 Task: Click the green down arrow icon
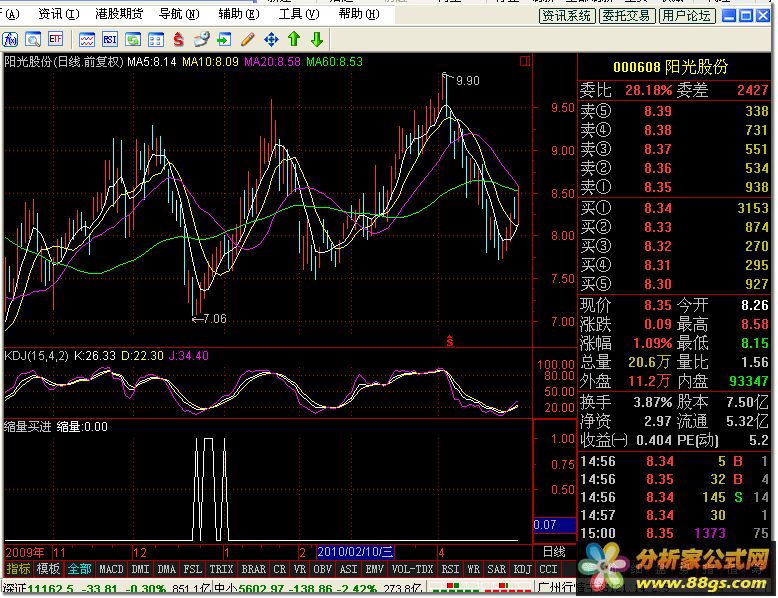tap(317, 39)
